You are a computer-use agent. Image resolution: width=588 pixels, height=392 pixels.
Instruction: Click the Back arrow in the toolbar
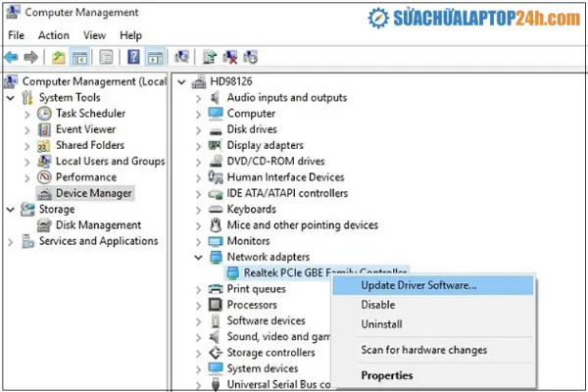pyautogui.click(x=11, y=57)
